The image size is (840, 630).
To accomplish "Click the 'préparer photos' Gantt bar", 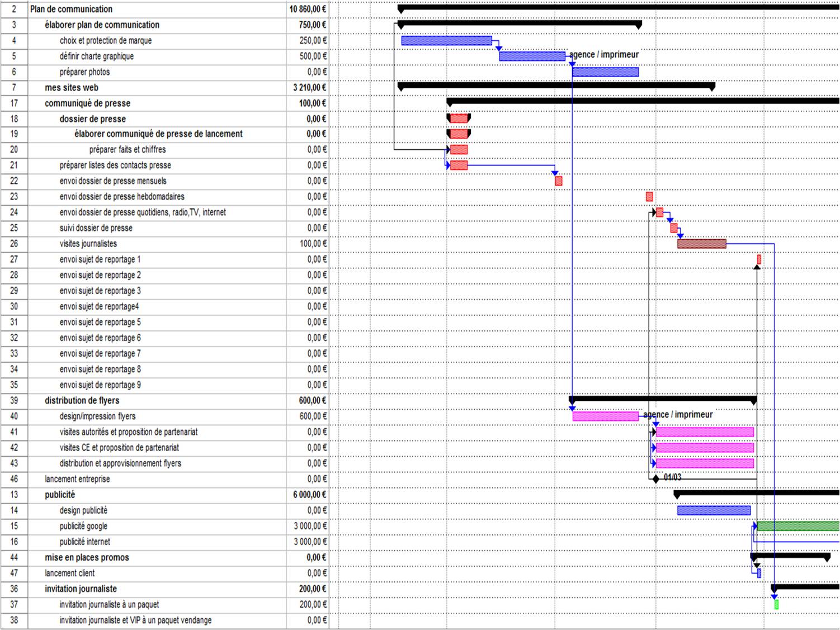I will pyautogui.click(x=606, y=72).
